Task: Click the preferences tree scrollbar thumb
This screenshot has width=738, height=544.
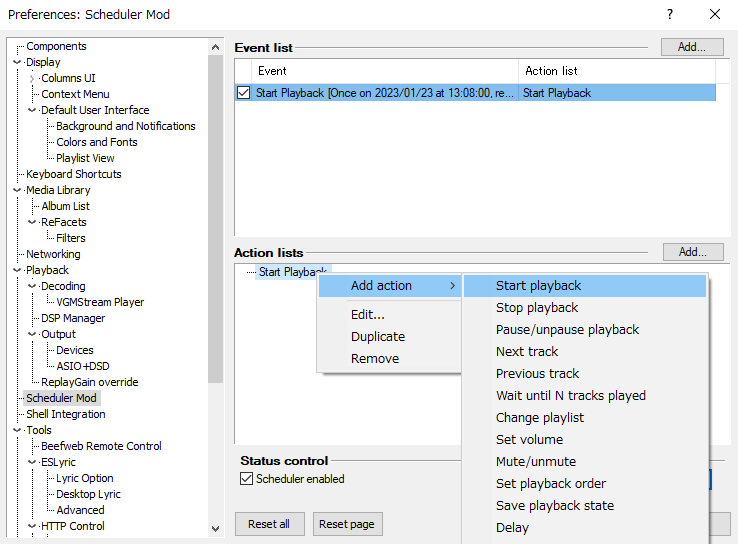Action: point(216,219)
